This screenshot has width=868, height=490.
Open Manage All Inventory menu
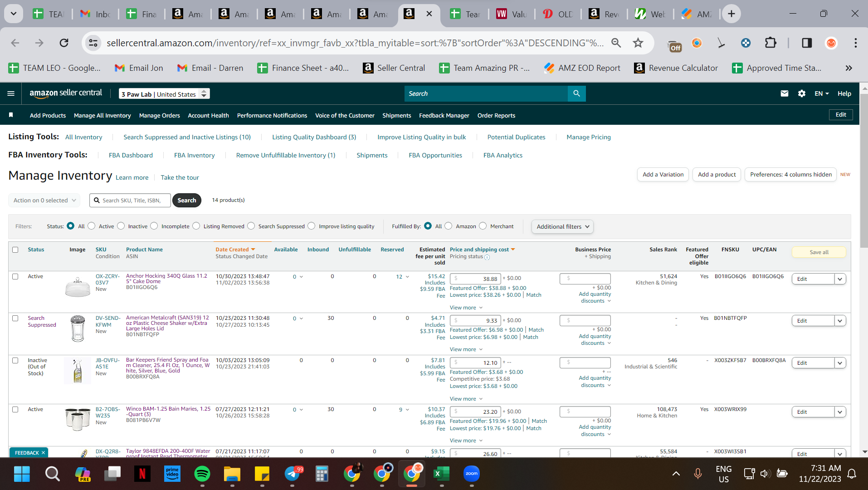(102, 116)
